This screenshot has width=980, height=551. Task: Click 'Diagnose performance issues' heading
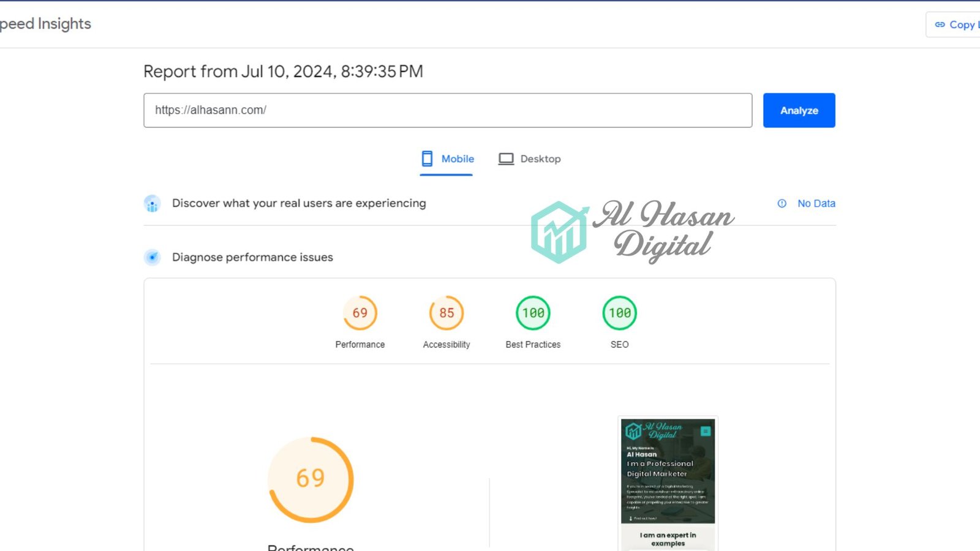pos(252,257)
